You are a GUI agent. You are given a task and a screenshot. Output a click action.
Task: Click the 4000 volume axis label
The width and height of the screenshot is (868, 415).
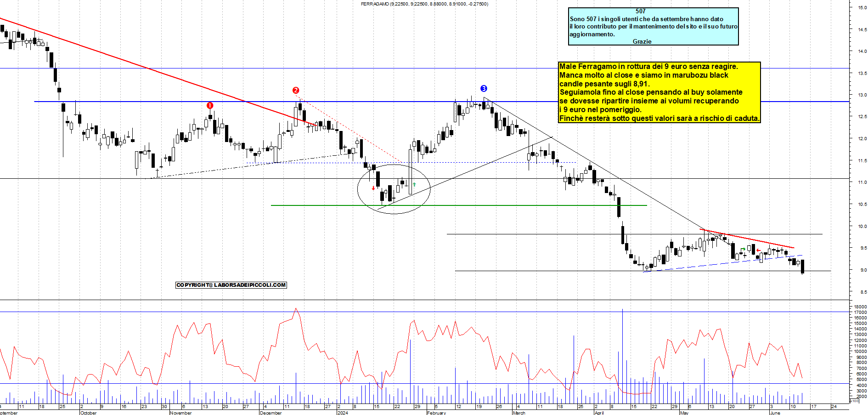click(x=862, y=385)
